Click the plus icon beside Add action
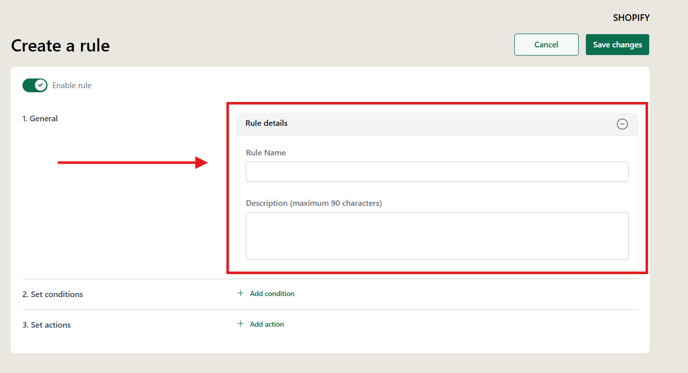This screenshot has height=373, width=688. [240, 324]
